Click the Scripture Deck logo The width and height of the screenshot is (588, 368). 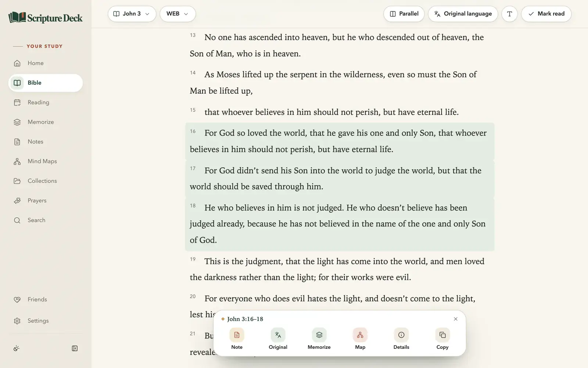pos(46,18)
